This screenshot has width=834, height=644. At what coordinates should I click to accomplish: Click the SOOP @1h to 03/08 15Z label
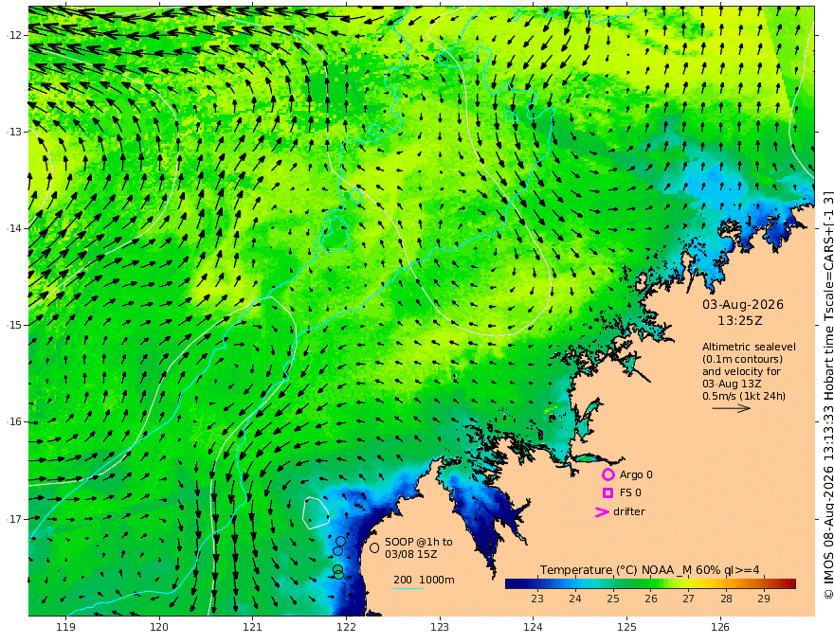coord(419,547)
